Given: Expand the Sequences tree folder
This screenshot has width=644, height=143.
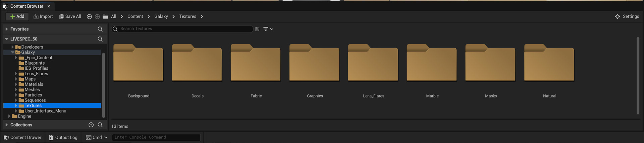Looking at the screenshot, I should point(16,100).
